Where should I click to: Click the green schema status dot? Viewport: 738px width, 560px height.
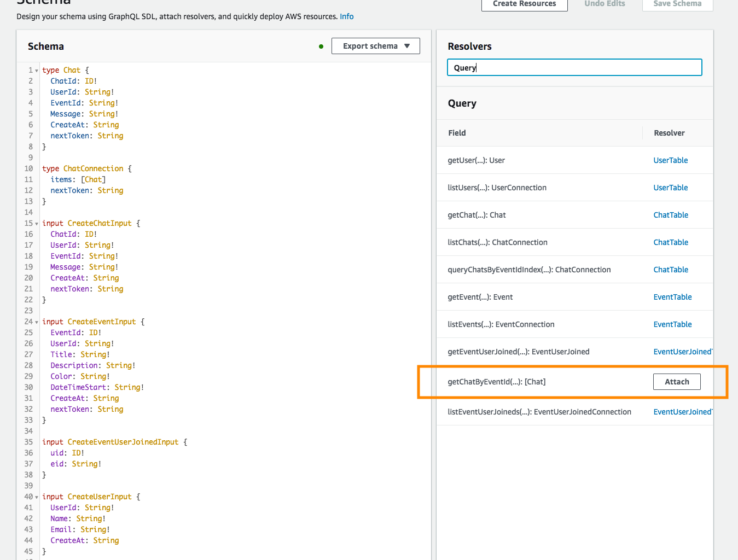[x=321, y=46]
